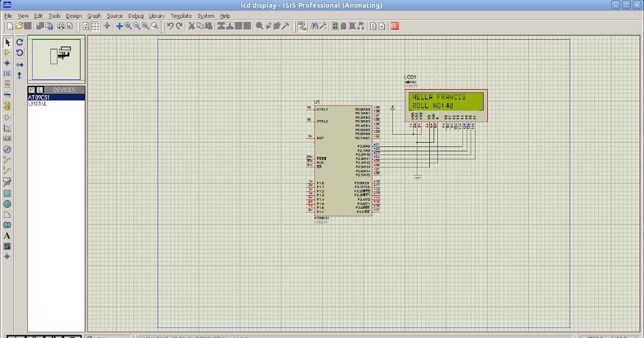Open the Source menu
The width and height of the screenshot is (644, 338).
tap(114, 16)
